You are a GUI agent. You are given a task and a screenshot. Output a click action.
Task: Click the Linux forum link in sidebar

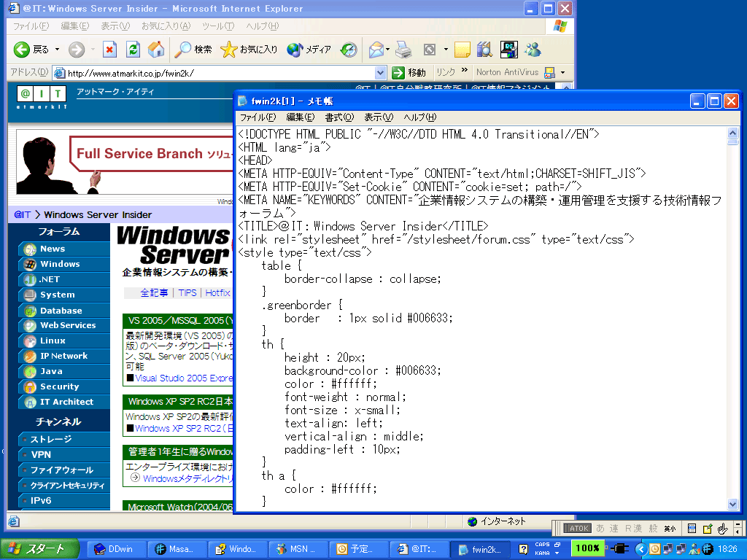(64, 341)
